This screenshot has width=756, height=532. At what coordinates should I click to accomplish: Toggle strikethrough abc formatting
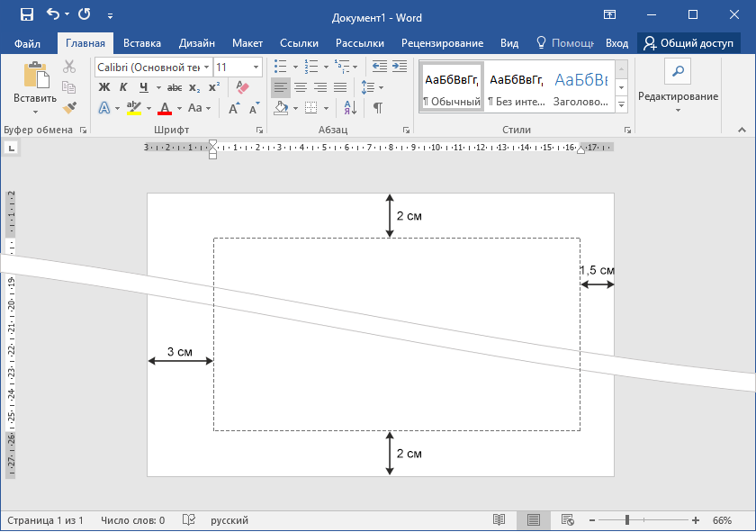coord(175,87)
